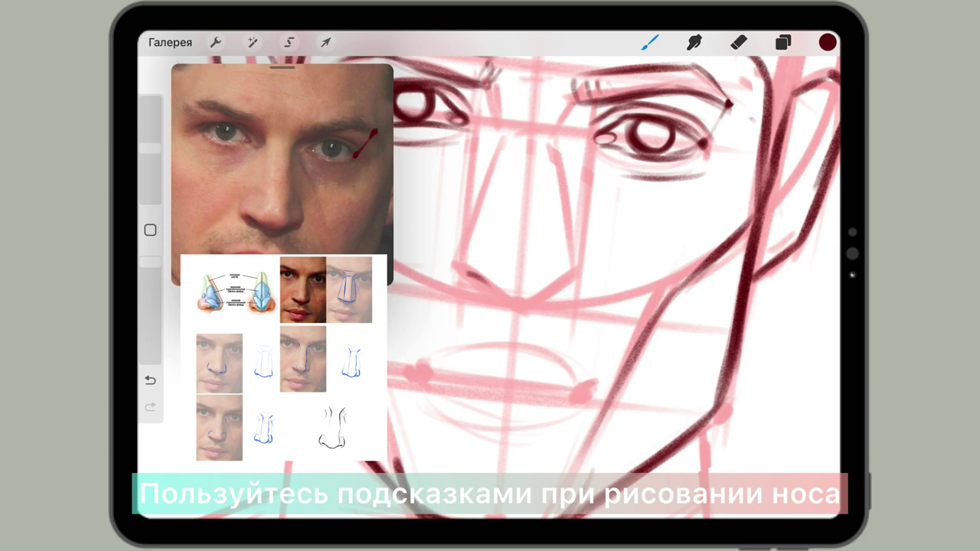
Task: Click the reference window grab handle
Action: [283, 67]
